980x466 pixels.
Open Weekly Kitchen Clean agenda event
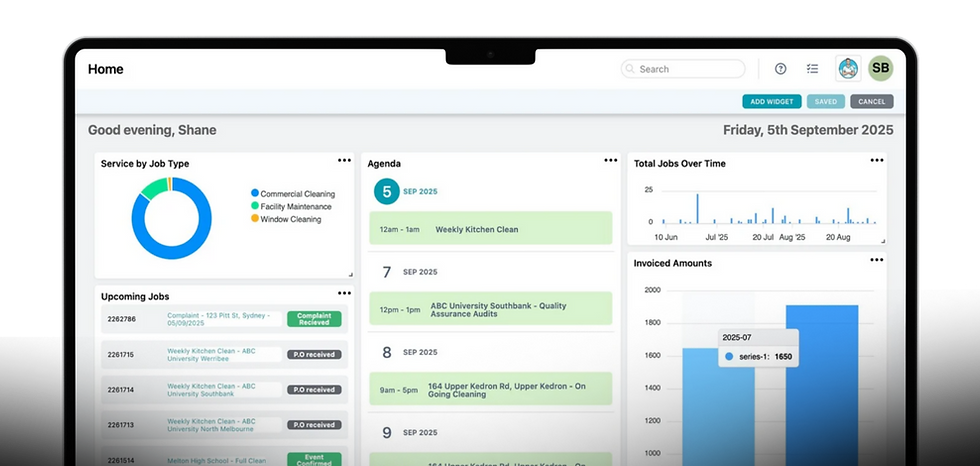(x=491, y=228)
